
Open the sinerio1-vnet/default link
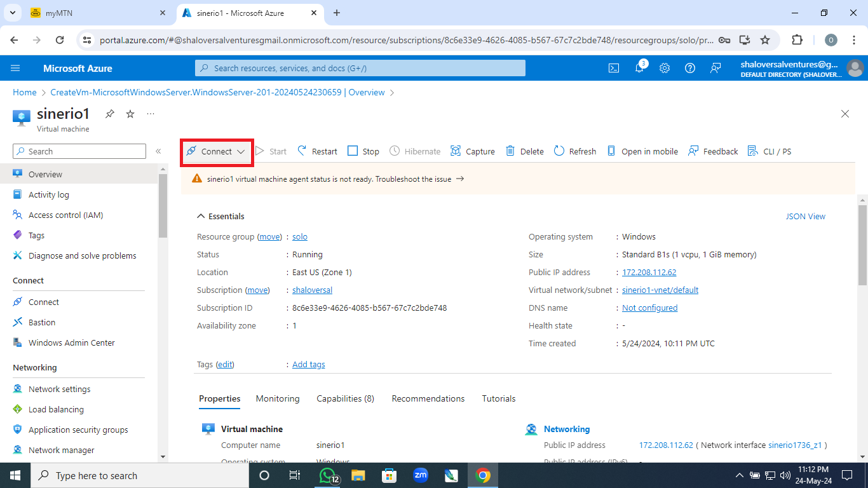[x=660, y=290]
